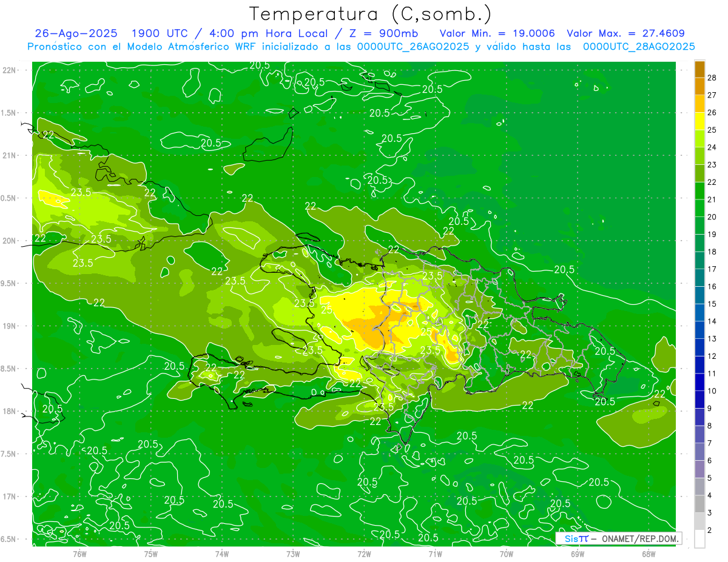Click the "76W" longitude axis label

pyautogui.click(x=79, y=553)
